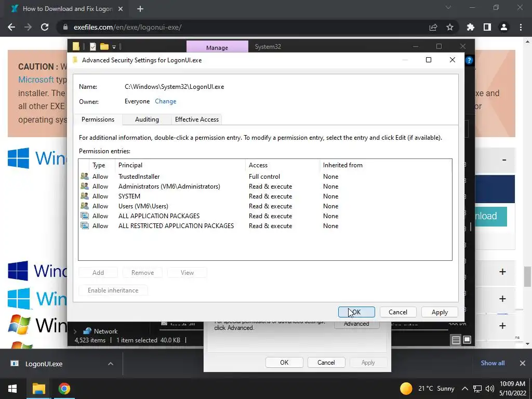Viewport: 532px width, 399px height.
Task: Close the downloads bar with X
Action: pos(523,363)
